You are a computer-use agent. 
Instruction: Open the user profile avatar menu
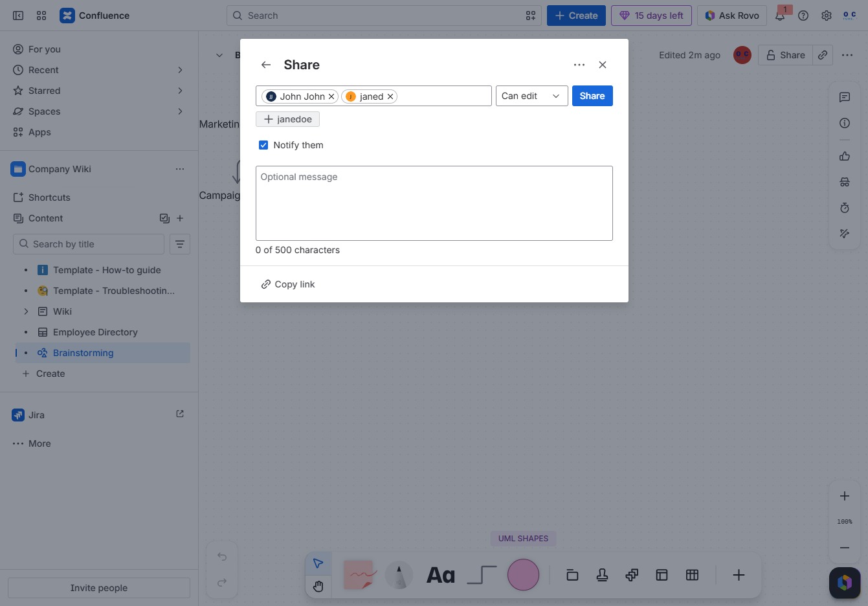[x=849, y=16]
